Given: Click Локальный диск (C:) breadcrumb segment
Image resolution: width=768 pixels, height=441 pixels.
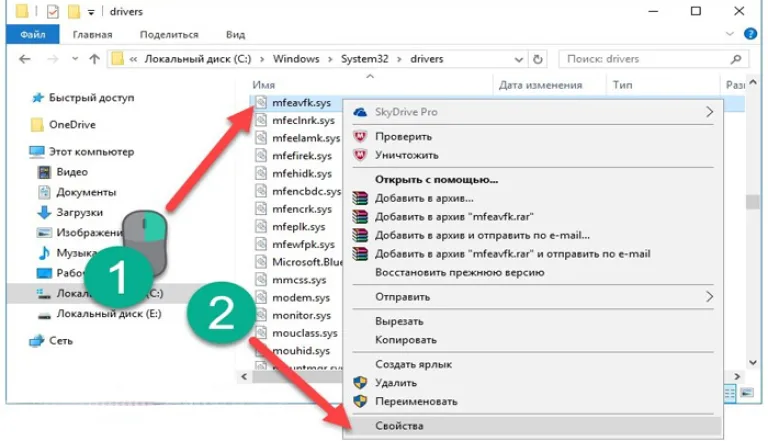Looking at the screenshot, I should [197, 59].
